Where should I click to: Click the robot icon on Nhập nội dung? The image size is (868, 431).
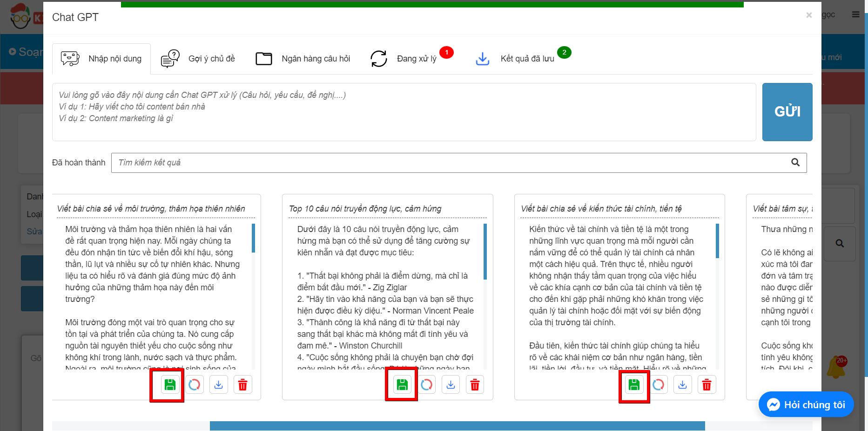click(x=70, y=59)
